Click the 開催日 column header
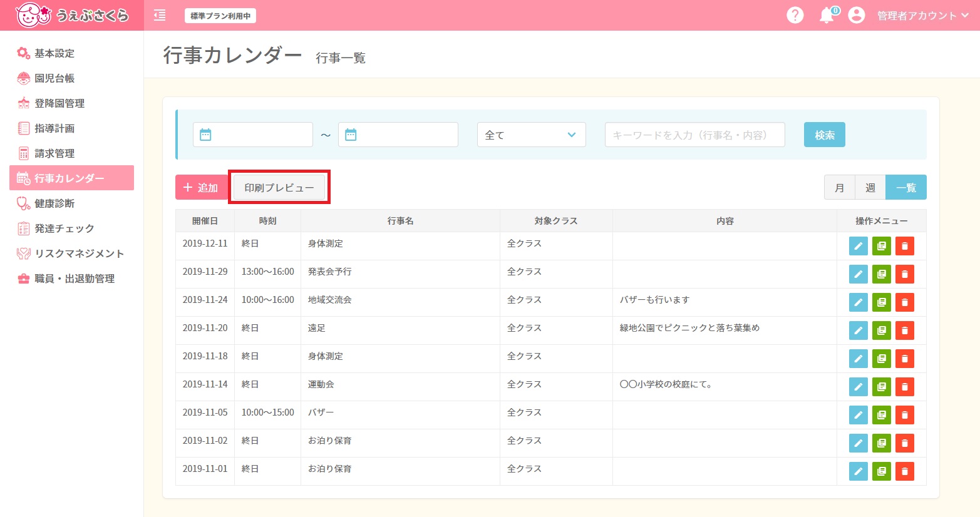Screen dimensions: 980x517 point(205,221)
